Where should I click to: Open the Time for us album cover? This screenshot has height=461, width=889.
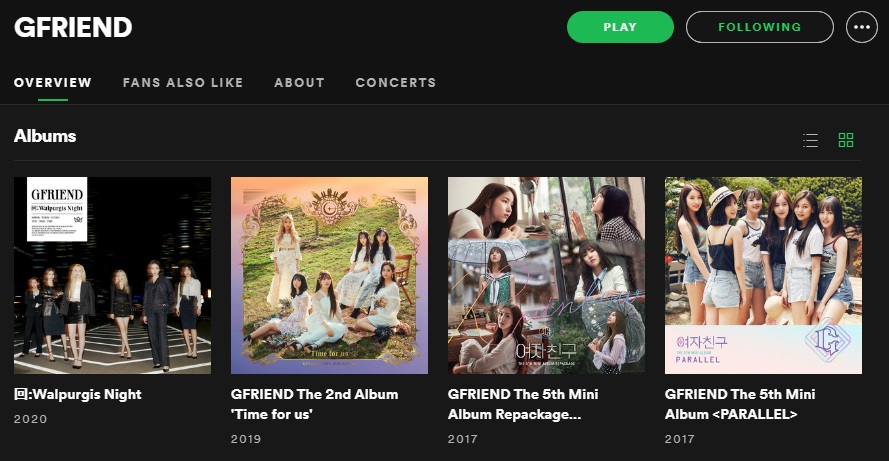click(x=329, y=276)
